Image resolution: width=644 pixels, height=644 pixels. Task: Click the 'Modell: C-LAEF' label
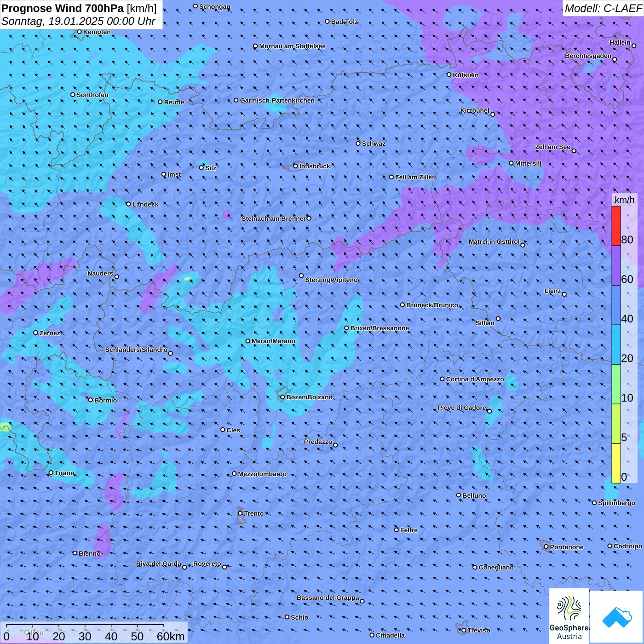603,8
